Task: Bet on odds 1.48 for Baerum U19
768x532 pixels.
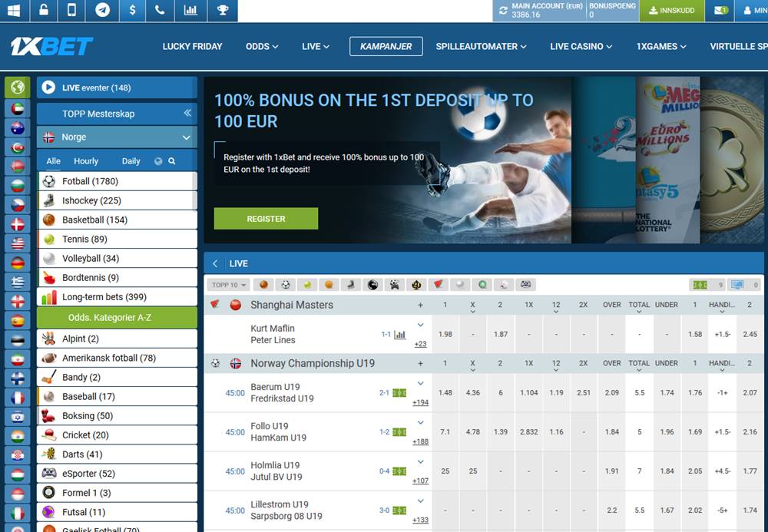Action: pyautogui.click(x=445, y=392)
